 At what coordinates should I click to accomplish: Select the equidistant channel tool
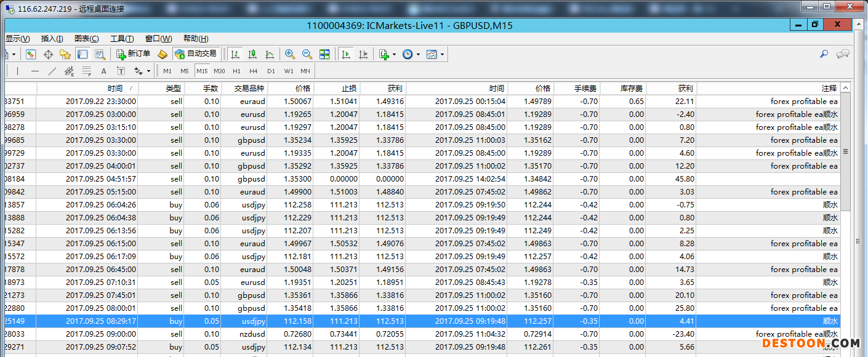[69, 71]
